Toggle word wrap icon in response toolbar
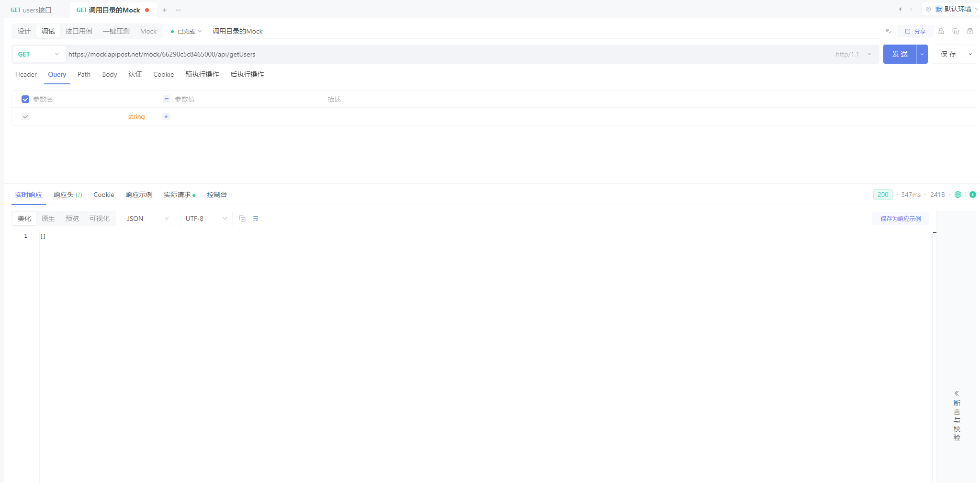This screenshot has height=483, width=980. coord(256,218)
